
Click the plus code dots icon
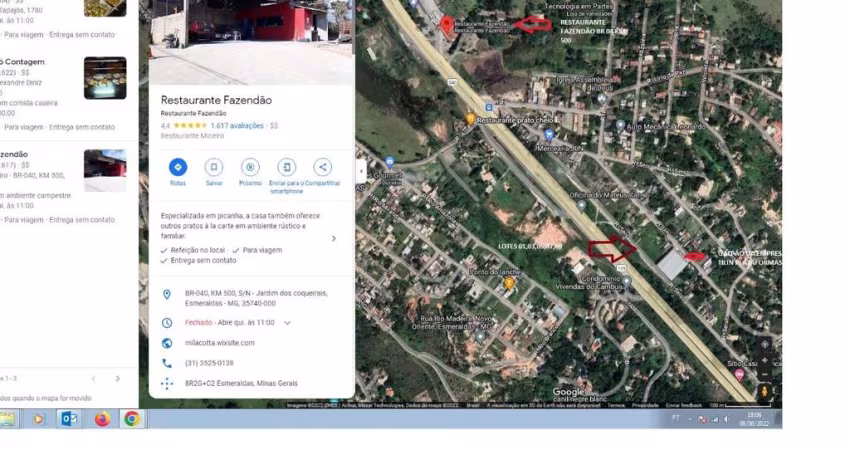[x=167, y=383]
